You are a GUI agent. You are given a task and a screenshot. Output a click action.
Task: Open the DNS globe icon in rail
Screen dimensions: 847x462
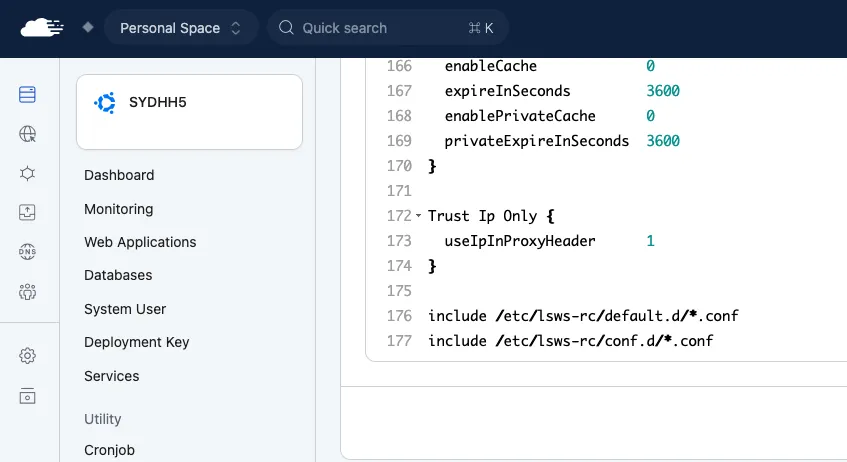pyautogui.click(x=28, y=251)
